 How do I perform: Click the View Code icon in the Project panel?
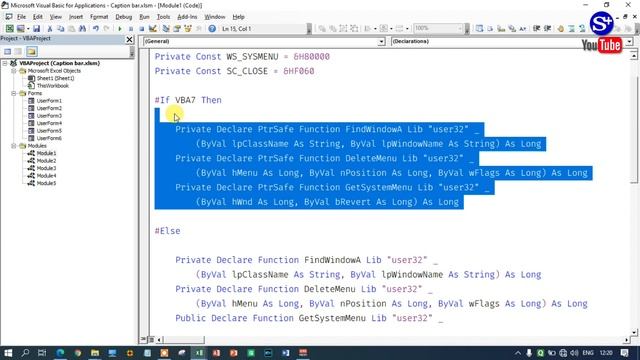(x=7, y=51)
